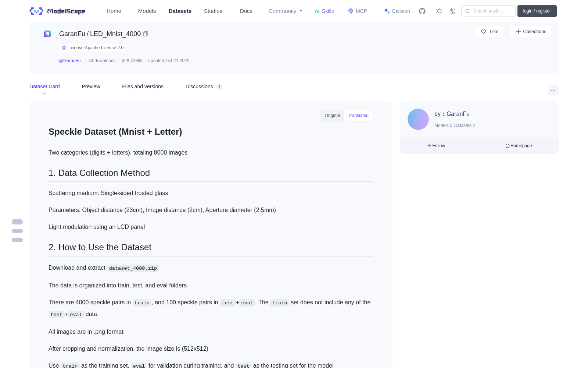Follow the author GaranFu
This screenshot has height=368, width=588.
436,146
